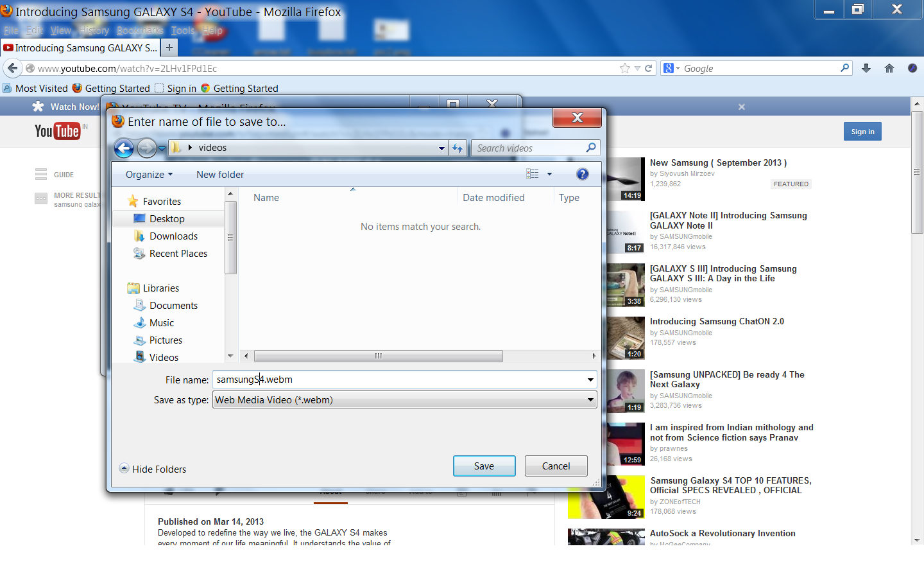Open the YouTube GUIDE menu icon

pos(41,174)
